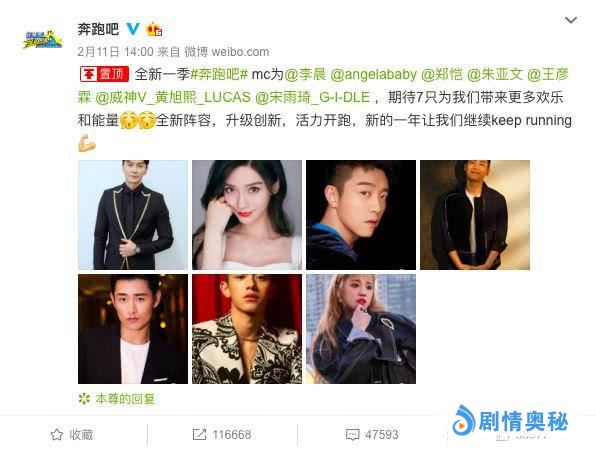Screen dimensions: 596x451
Task: Click the repost icon showing 116668
Action: [200, 434]
